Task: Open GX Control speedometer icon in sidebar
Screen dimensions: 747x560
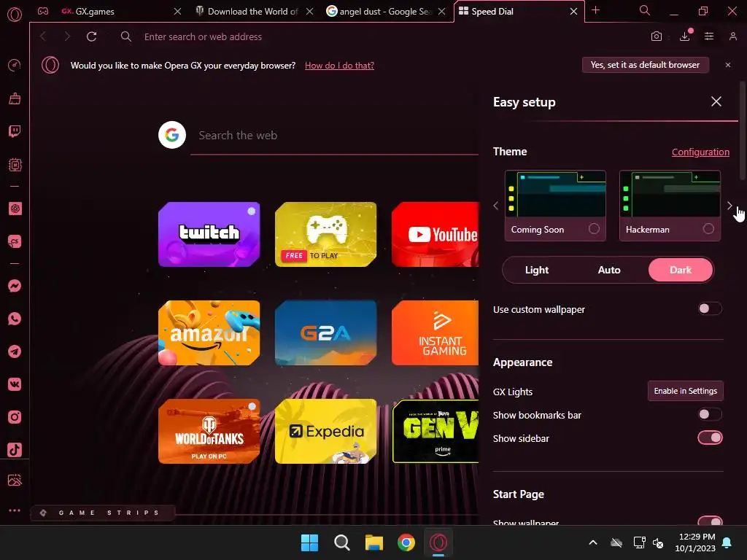Action: point(15,65)
